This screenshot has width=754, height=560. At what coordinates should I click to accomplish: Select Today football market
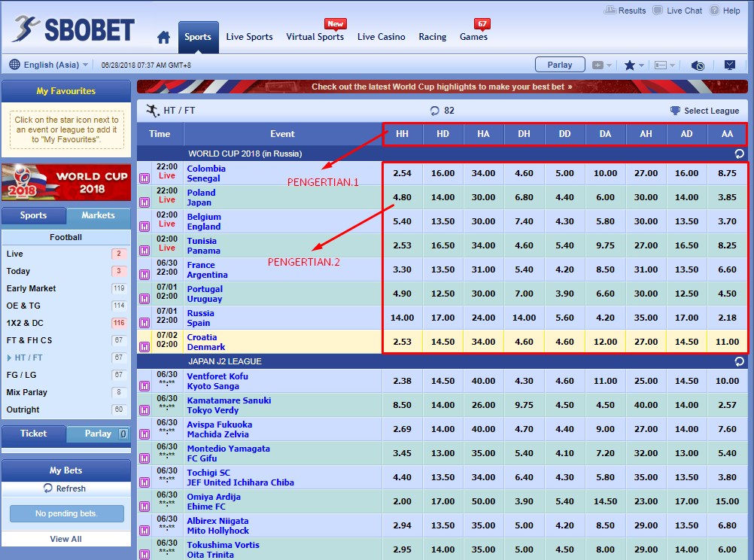pyautogui.click(x=66, y=271)
